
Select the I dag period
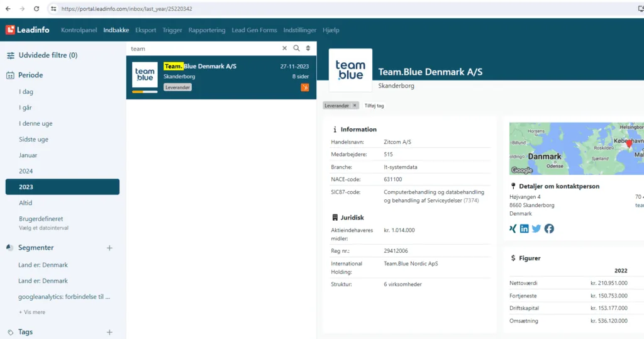click(x=26, y=92)
